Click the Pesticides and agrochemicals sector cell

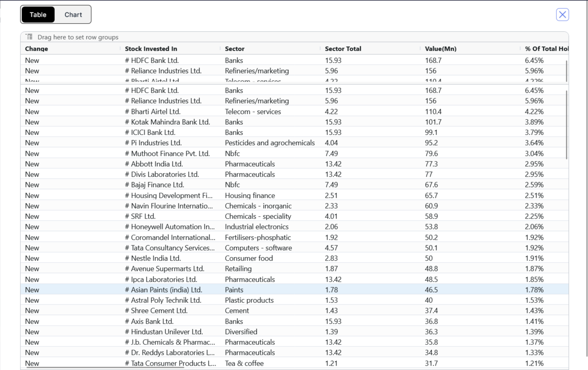(270, 143)
